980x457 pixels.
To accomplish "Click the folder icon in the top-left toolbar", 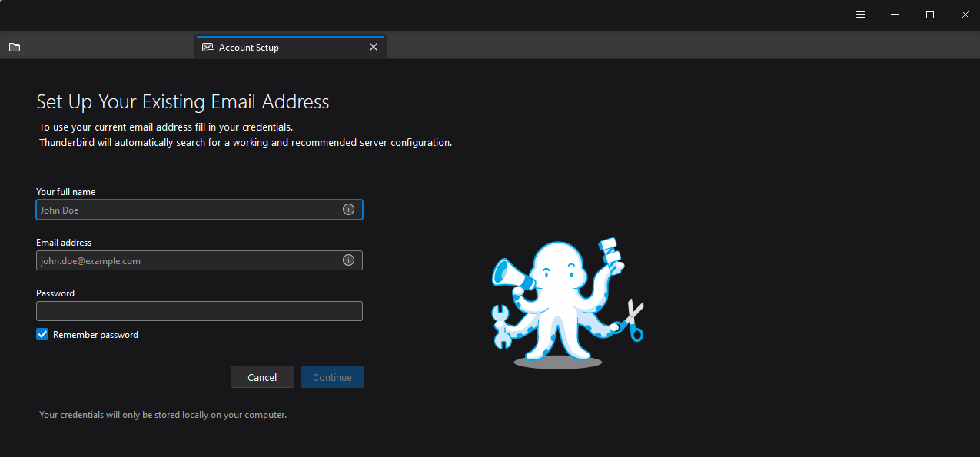I will pos(14,47).
